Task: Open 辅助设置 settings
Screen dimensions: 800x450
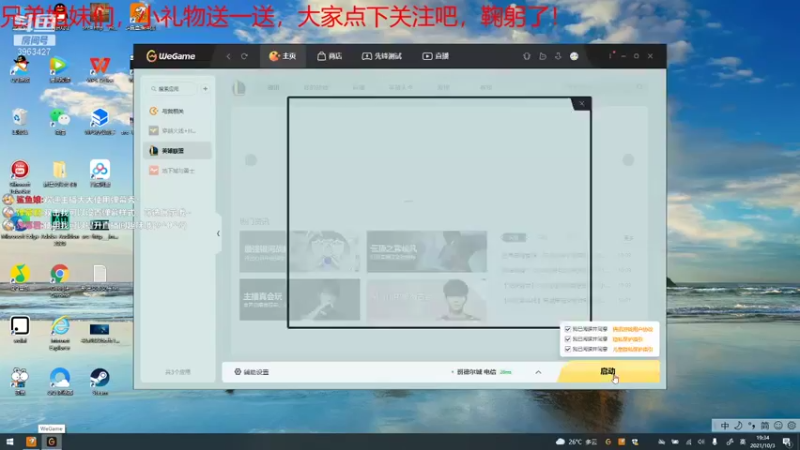Action: [x=252, y=372]
